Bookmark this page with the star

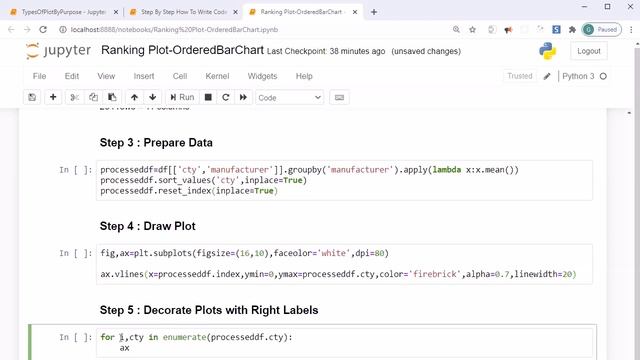(x=472, y=29)
